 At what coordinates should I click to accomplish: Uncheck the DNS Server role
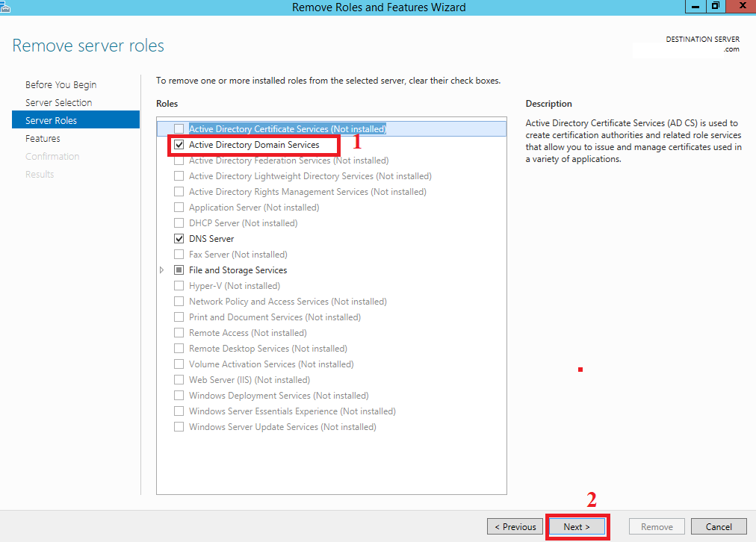[178, 238]
